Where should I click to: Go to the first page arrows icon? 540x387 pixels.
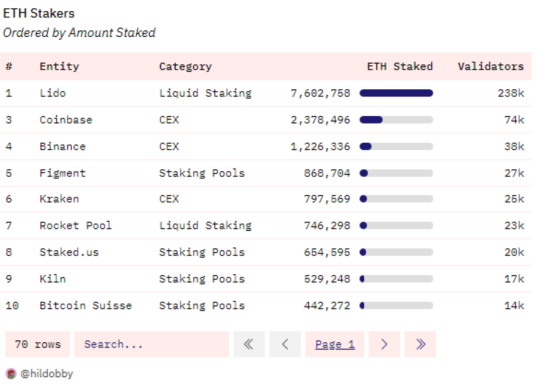249,344
